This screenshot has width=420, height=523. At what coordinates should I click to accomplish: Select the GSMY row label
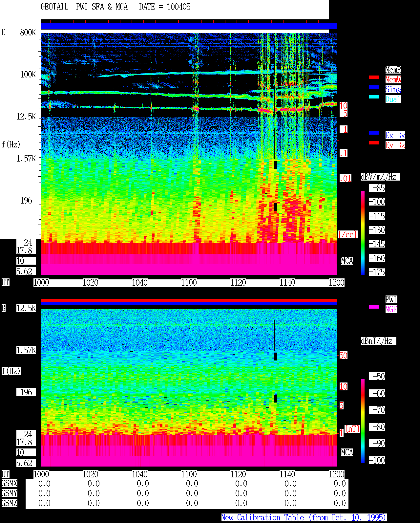point(9,493)
